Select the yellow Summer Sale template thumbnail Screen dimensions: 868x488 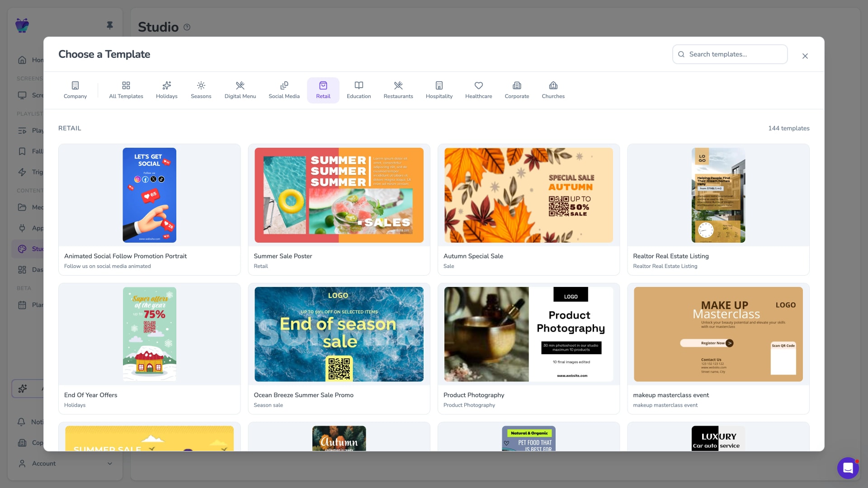(150, 438)
